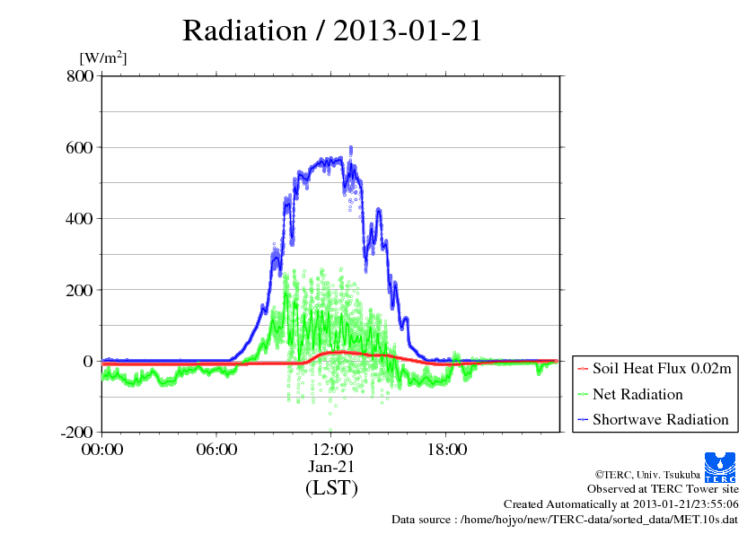Click the y-axis value '400'
This screenshot has width=756, height=534.
[80, 219]
